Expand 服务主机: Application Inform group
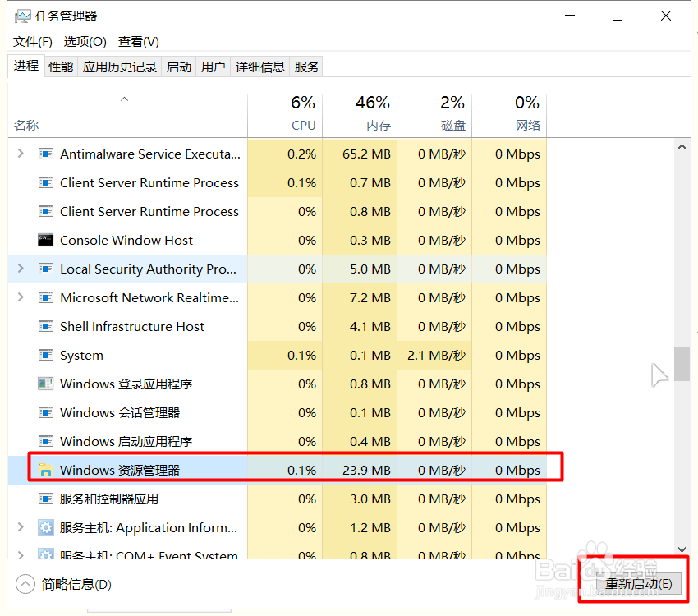This screenshot has width=698, height=616. (x=21, y=527)
